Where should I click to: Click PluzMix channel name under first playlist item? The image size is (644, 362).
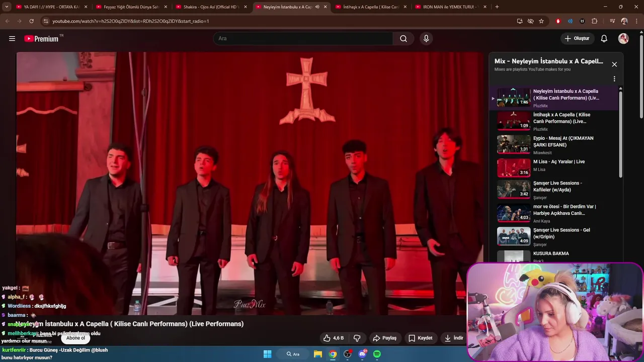pos(540,106)
